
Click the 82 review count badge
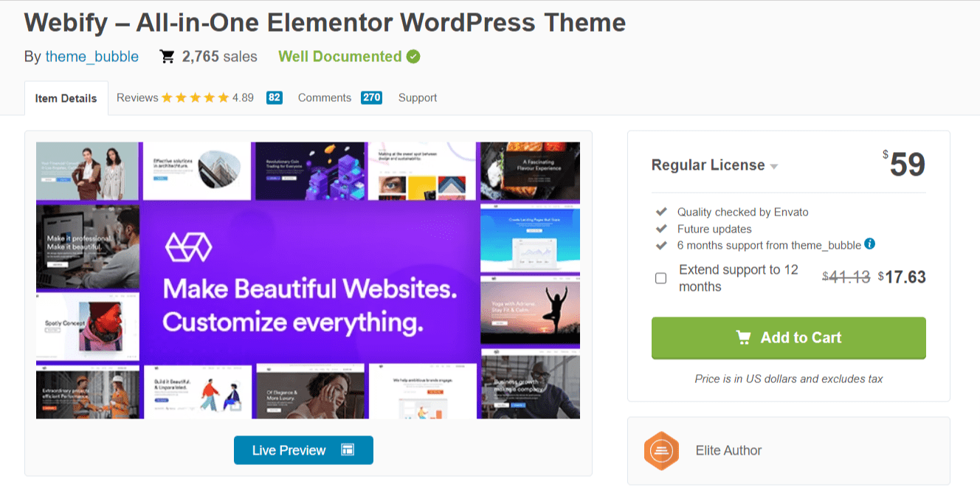tap(274, 97)
